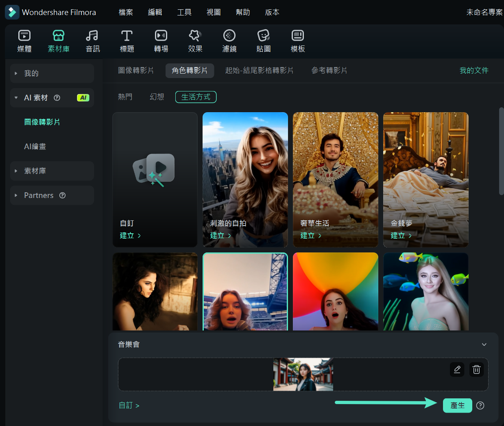Image resolution: width=504 pixels, height=426 pixels.
Task: Click 建立 on the 金錢夢 card
Action: pyautogui.click(x=401, y=235)
